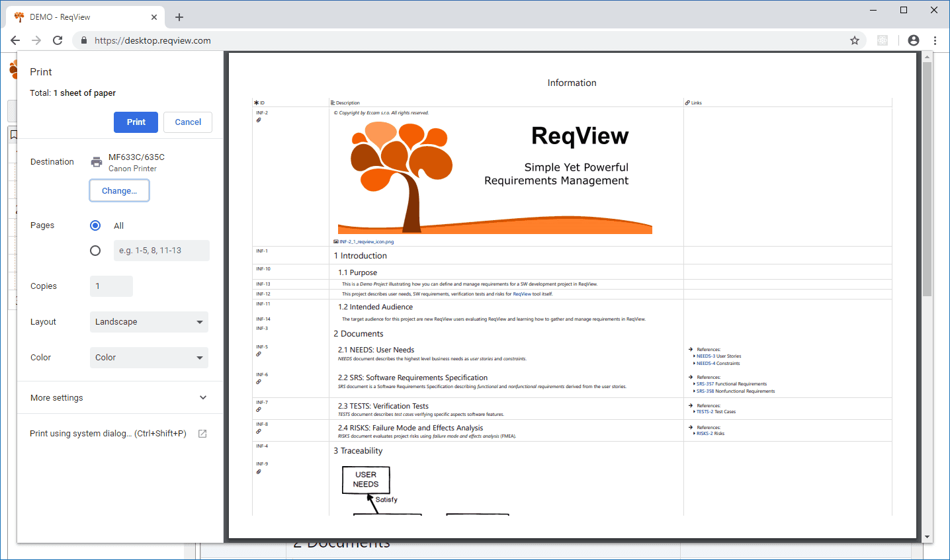Close the DEMO - ReqView tab
Viewport: 950px width, 560px height.
click(154, 17)
